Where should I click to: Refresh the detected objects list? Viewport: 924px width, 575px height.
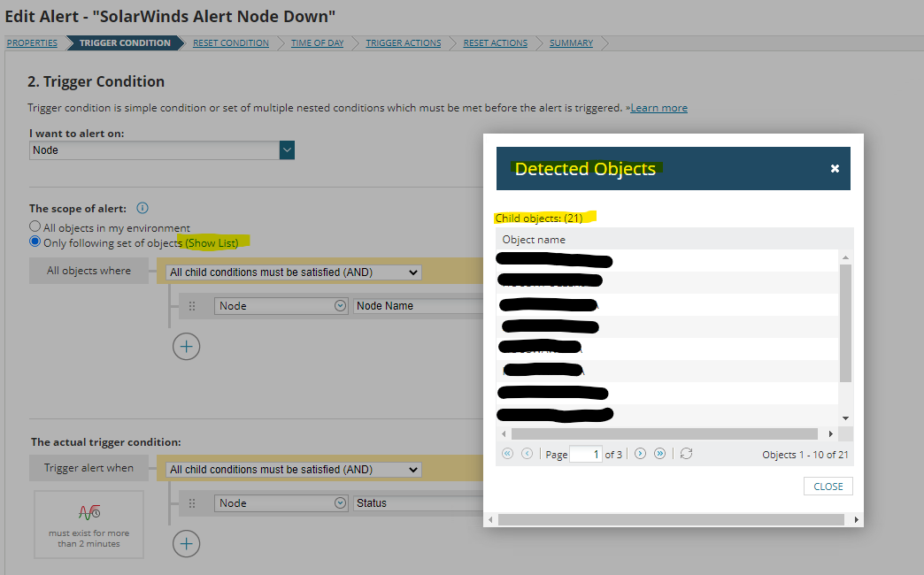coord(686,454)
